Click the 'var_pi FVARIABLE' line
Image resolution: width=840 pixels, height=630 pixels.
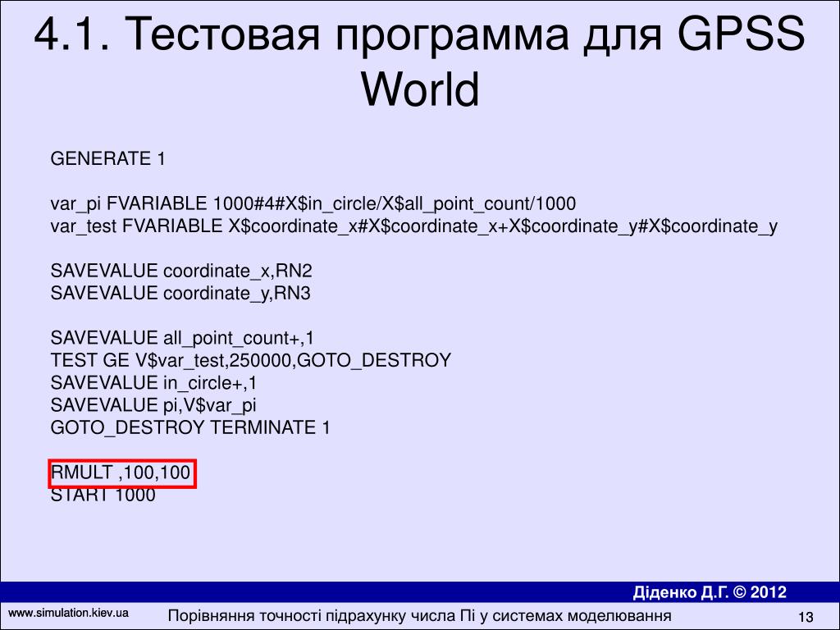(x=313, y=204)
